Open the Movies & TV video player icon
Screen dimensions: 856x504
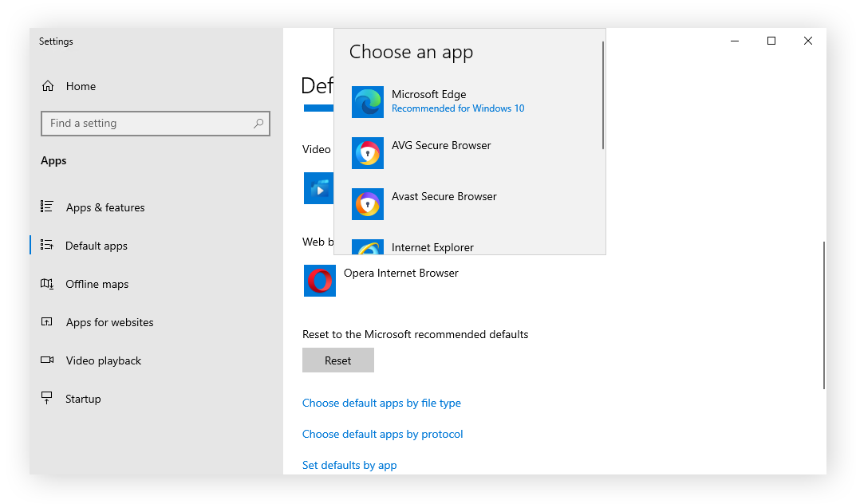click(x=319, y=188)
